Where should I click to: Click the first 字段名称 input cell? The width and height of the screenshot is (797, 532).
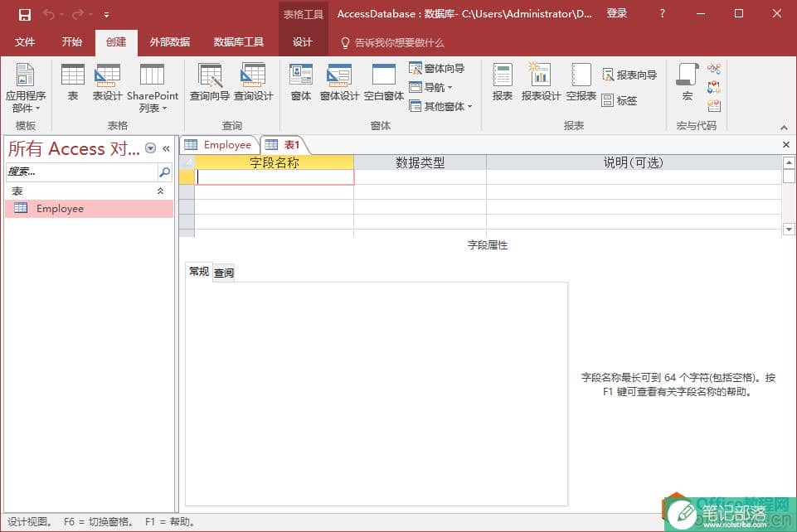coord(274,177)
